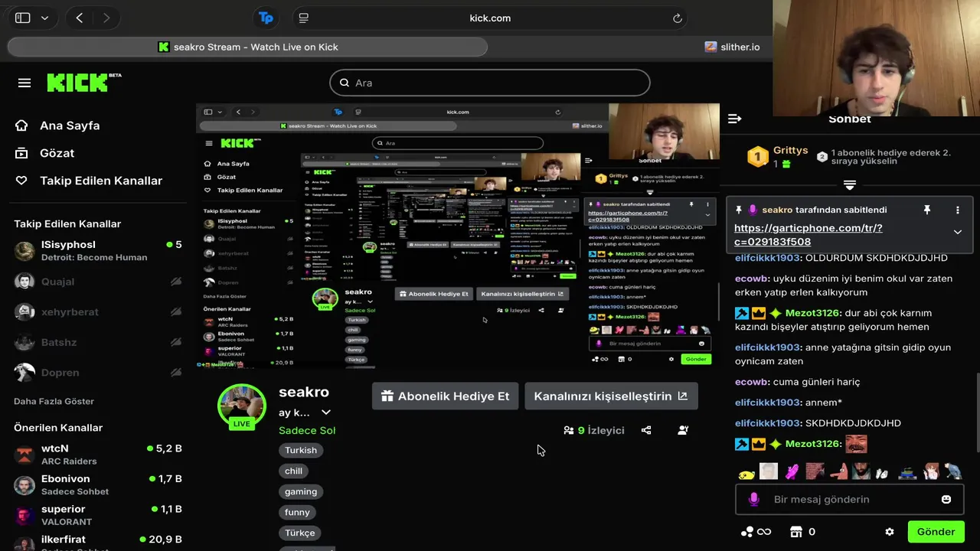This screenshot has width=980, height=551.
Task: Click Abonelik Hediye Et button
Action: tap(445, 396)
